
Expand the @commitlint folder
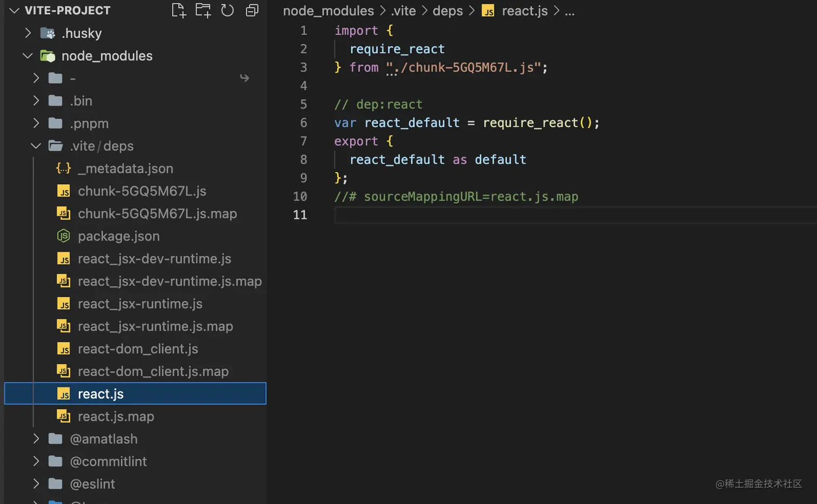[x=36, y=461]
